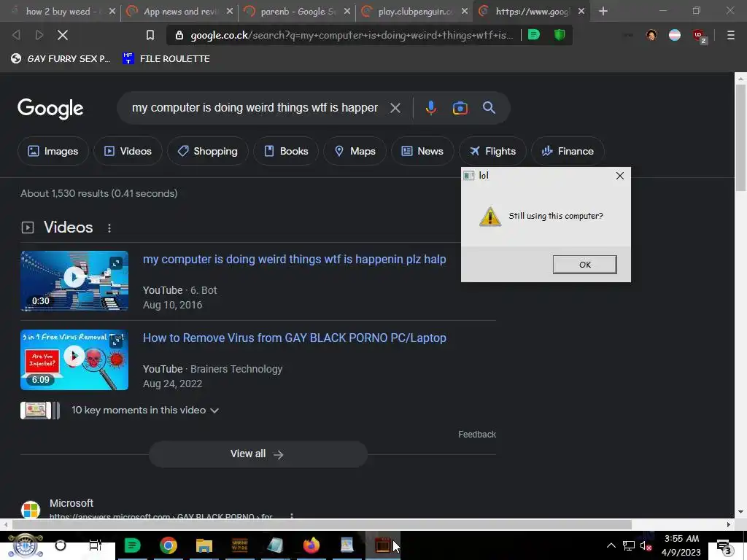
Task: Open the green reader icon in address bar
Action: point(534,35)
